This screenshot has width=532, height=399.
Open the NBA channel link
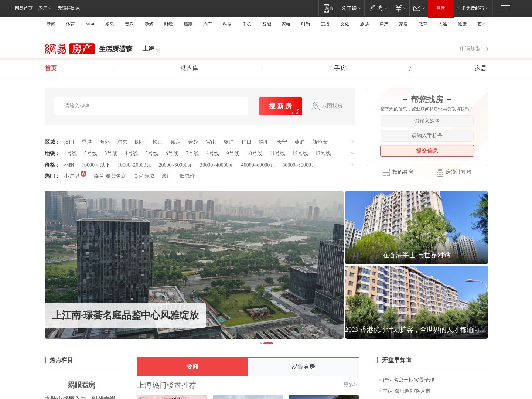tap(90, 24)
